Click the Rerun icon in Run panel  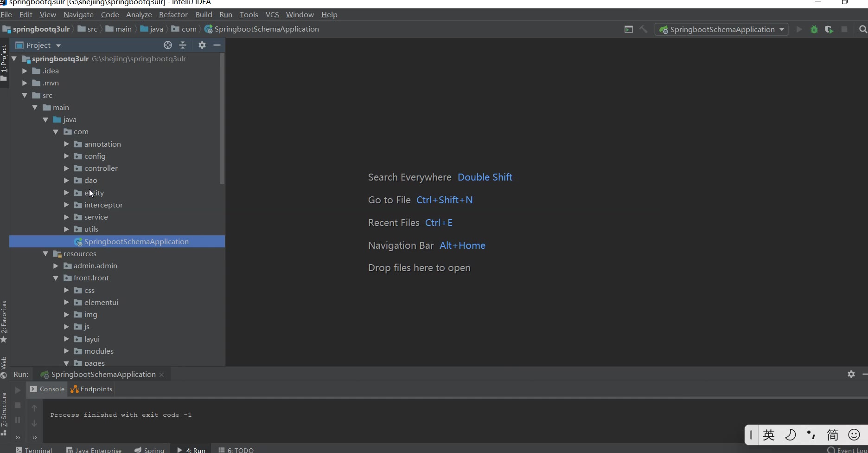point(18,390)
